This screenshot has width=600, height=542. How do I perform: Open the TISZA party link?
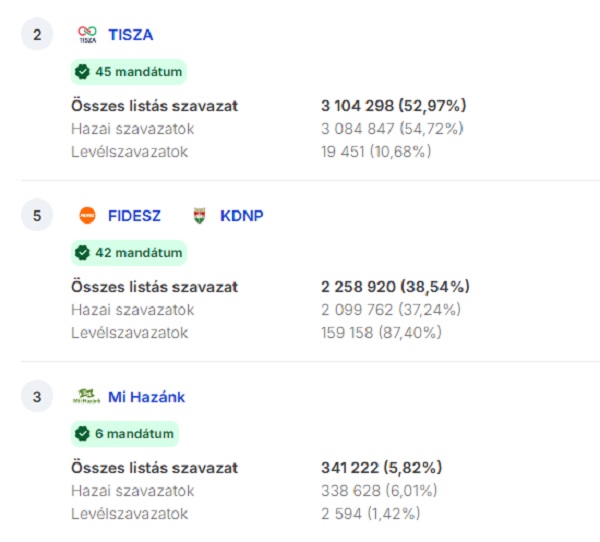[x=130, y=35]
